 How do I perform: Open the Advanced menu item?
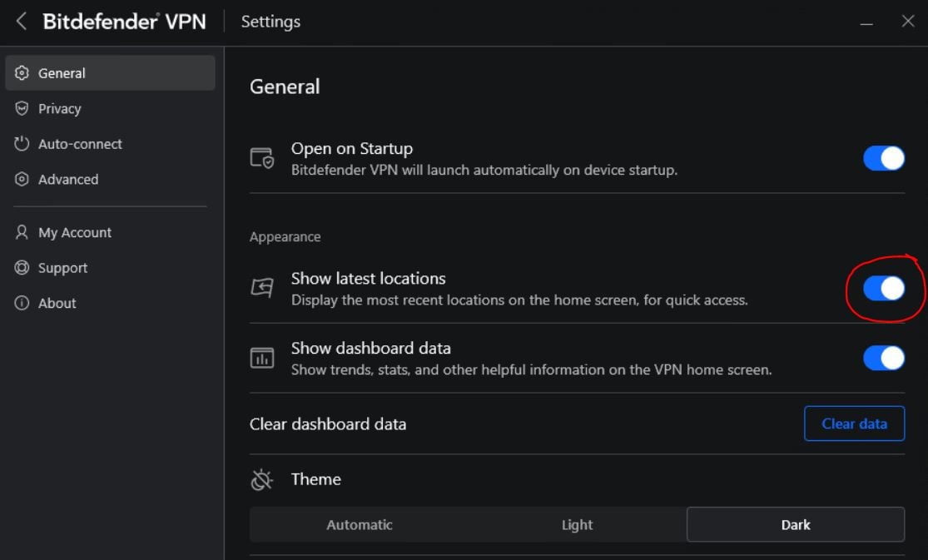click(68, 180)
